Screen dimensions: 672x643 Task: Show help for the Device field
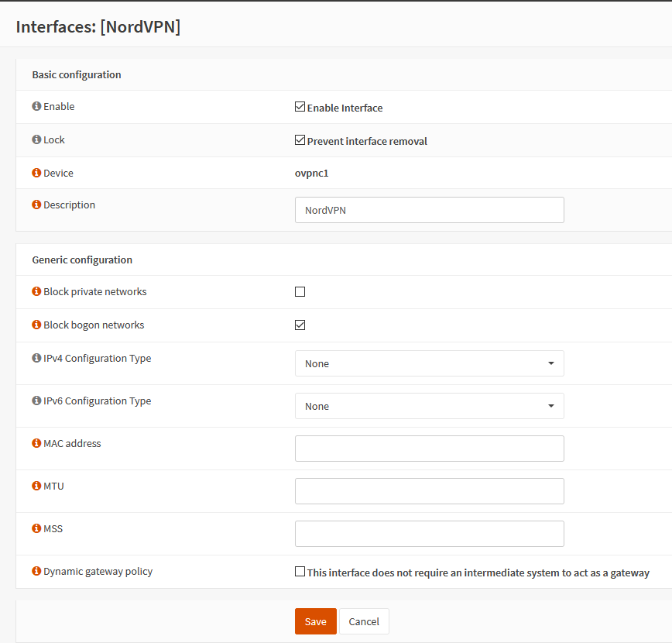click(36, 173)
